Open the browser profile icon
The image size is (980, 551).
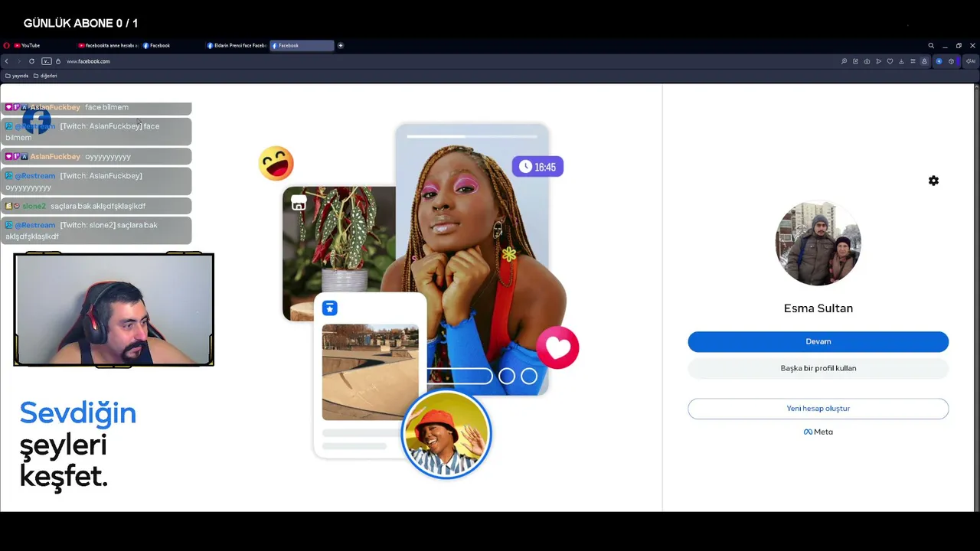coord(924,61)
